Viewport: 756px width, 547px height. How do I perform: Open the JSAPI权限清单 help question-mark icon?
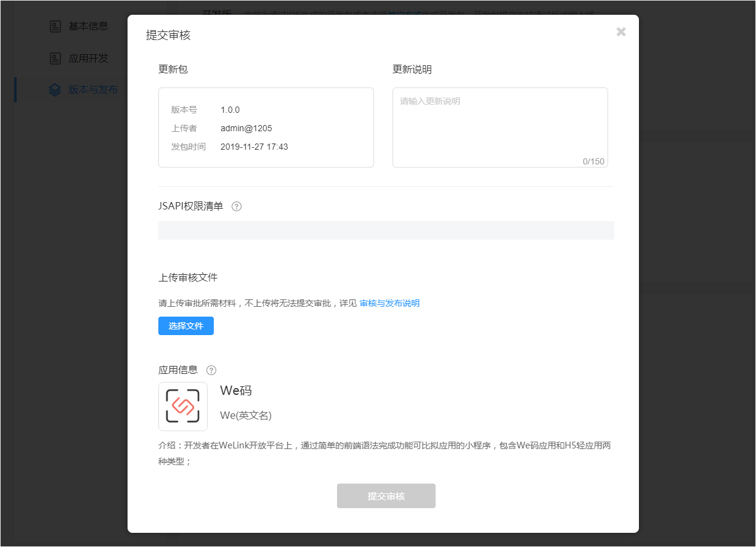tap(236, 206)
